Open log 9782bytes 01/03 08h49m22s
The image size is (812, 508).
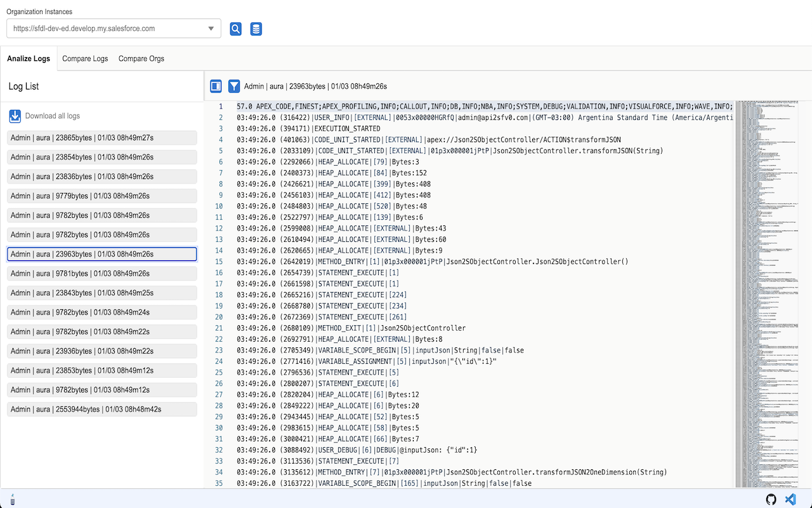click(101, 331)
